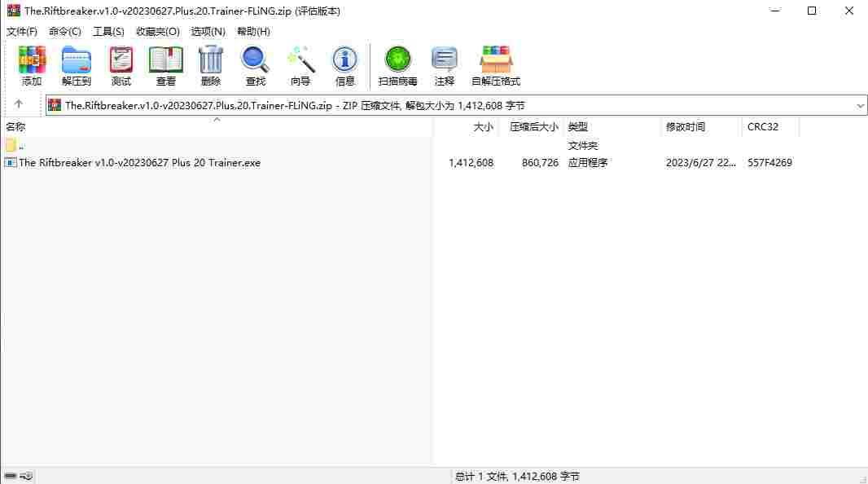The image size is (868, 484).
Task: Click the 查看 (View) book icon
Action: (x=165, y=59)
